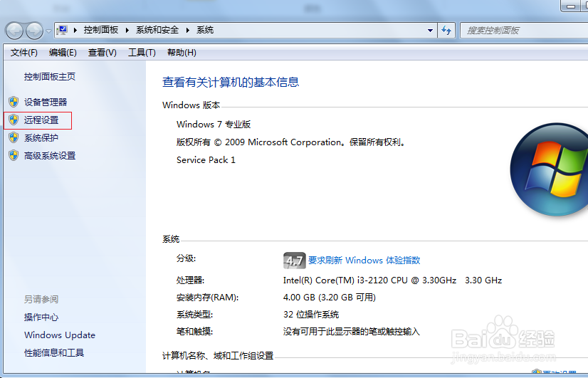This screenshot has width=588, height=378.
Task: Open the 文件(F) menu
Action: (x=24, y=53)
